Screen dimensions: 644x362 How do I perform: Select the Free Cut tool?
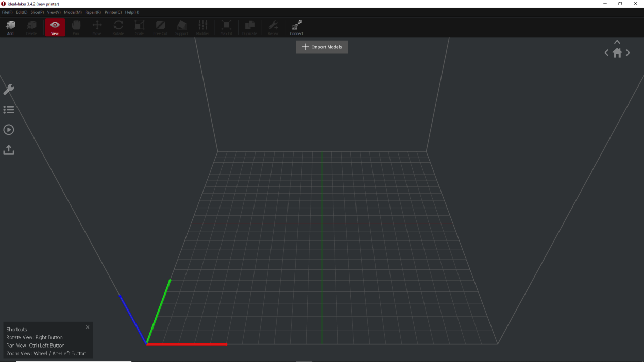tap(160, 27)
